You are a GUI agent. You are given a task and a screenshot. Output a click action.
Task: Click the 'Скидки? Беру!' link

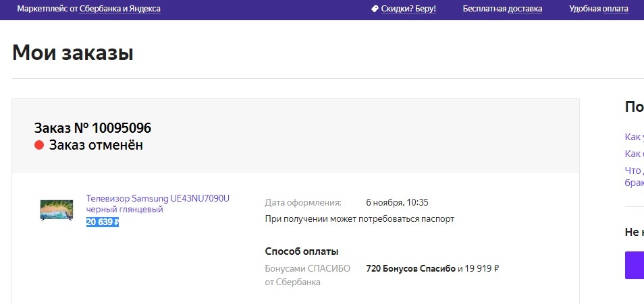pyautogui.click(x=408, y=9)
